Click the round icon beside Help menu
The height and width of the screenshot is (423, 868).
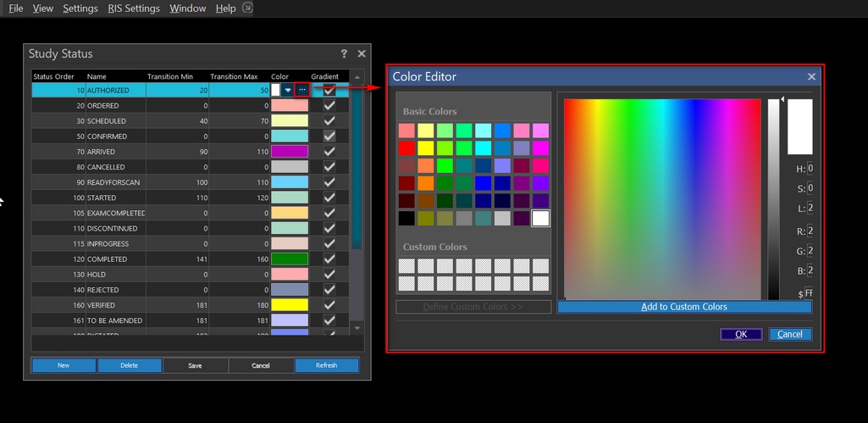[246, 8]
